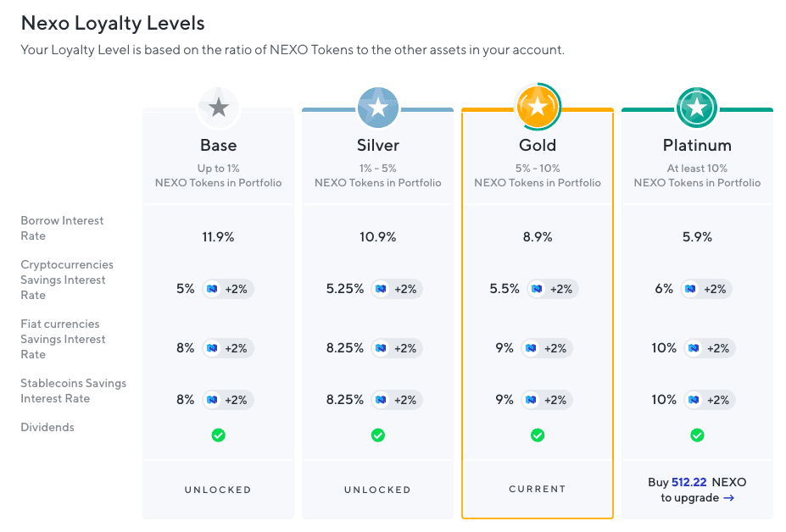Click NEXO token icon in Base crypto savings row
The image size is (786, 532).
[213, 289]
